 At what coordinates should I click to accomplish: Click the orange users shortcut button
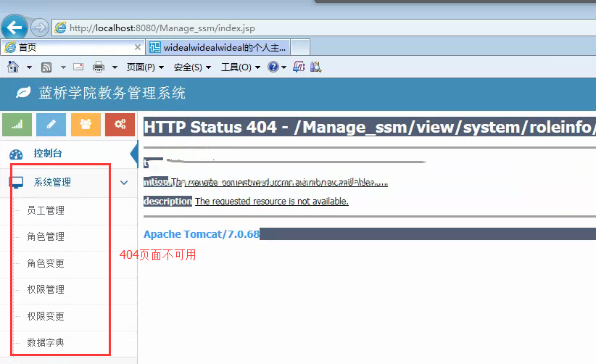[x=86, y=124]
